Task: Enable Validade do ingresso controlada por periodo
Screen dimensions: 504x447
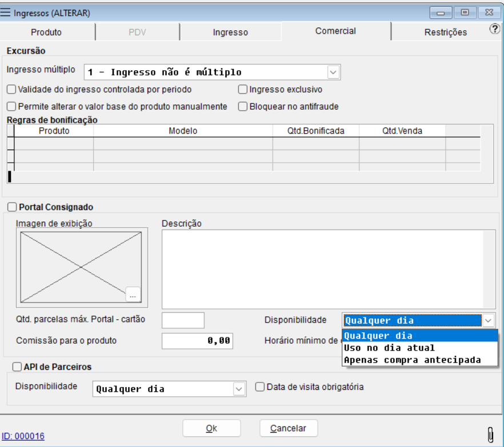Action: click(x=11, y=90)
